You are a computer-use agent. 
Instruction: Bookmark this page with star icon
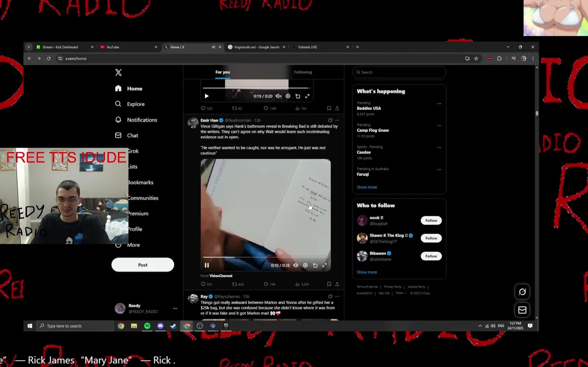coord(476,59)
